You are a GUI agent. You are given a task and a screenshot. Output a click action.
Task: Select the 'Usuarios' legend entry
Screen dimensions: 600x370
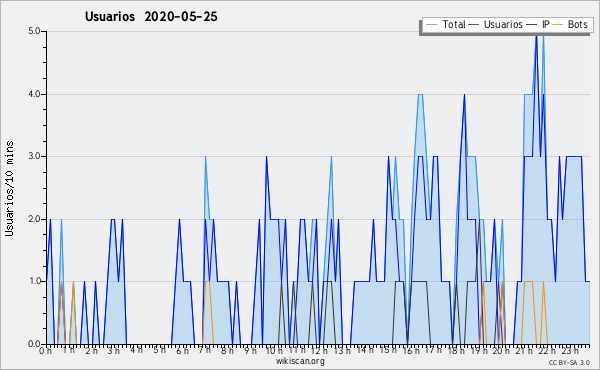click(x=503, y=24)
